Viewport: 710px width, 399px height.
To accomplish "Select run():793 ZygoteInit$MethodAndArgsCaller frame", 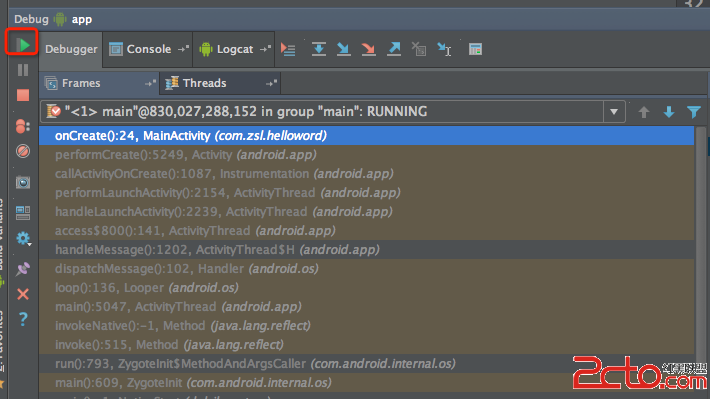I will pyautogui.click(x=366, y=364).
